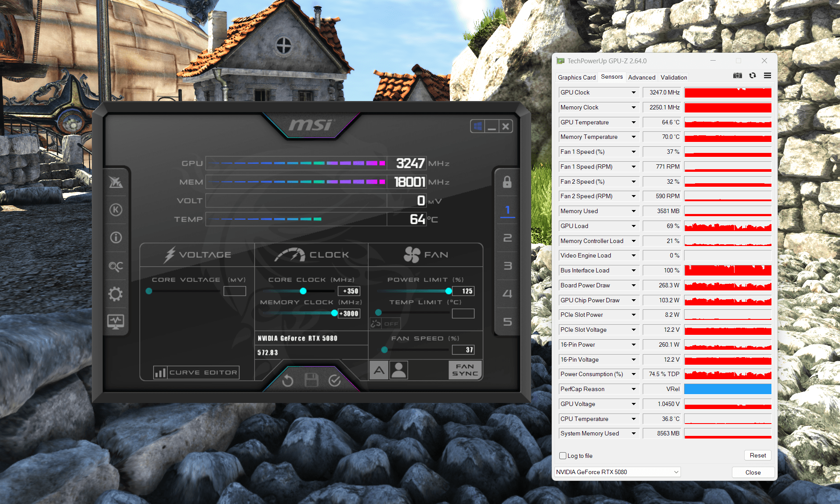Click the empty core voltage value field
Viewport: 840px width, 504px height.
coord(235,291)
